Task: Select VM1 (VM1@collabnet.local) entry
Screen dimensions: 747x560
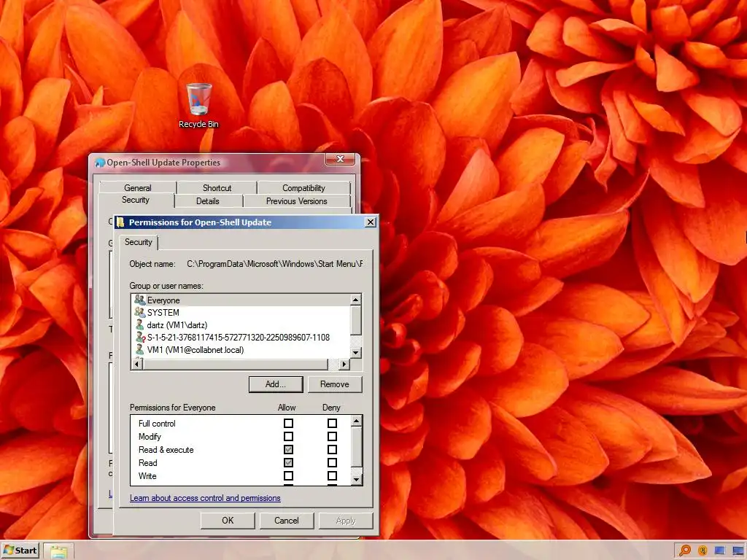Action: [x=241, y=349]
